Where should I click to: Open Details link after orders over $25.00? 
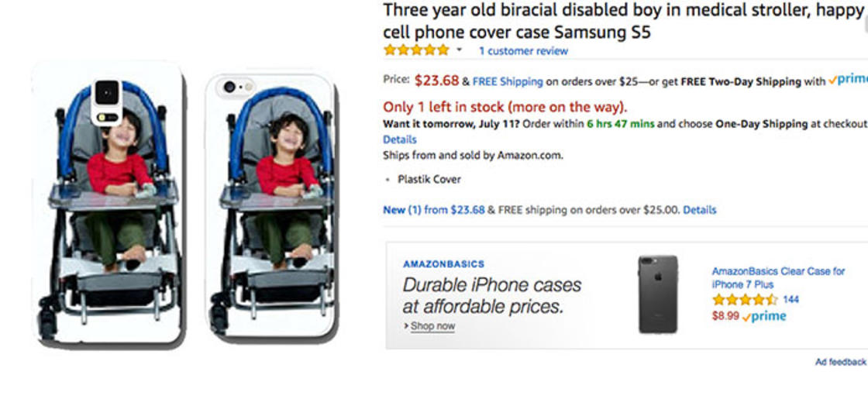click(700, 210)
